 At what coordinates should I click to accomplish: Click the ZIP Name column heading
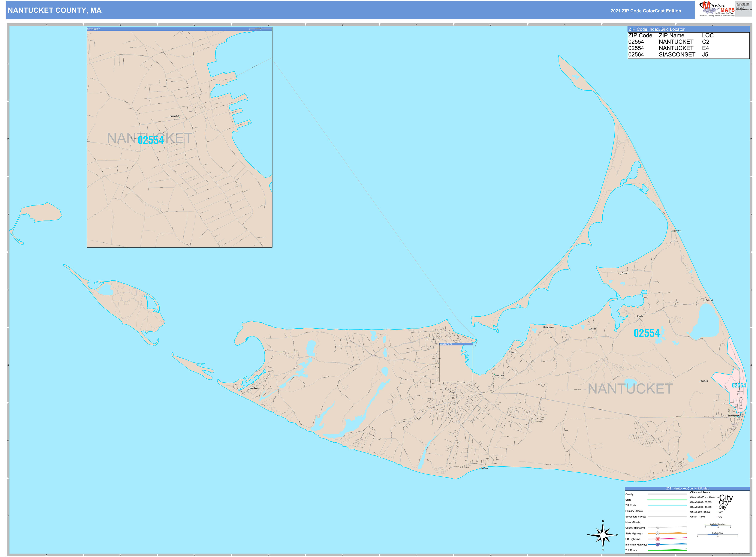coord(672,35)
